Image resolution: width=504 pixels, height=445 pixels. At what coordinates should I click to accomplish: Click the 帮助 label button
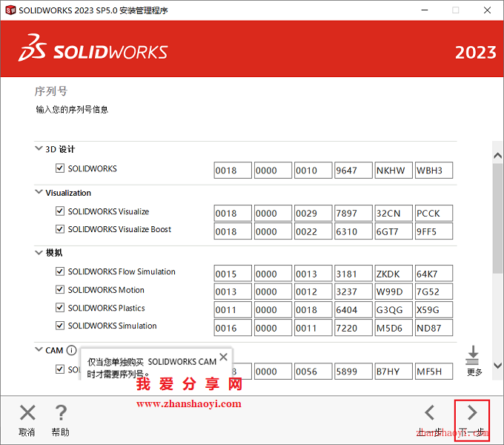[x=61, y=432]
